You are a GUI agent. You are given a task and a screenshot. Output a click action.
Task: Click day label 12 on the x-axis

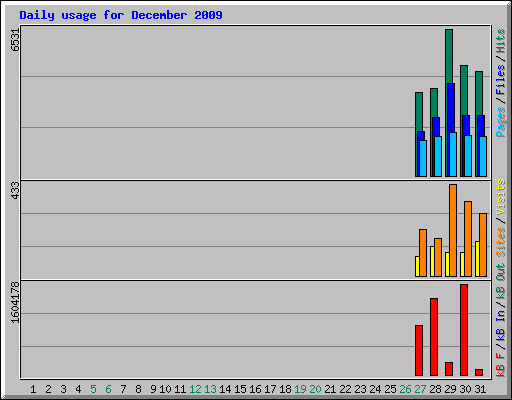tap(195, 389)
